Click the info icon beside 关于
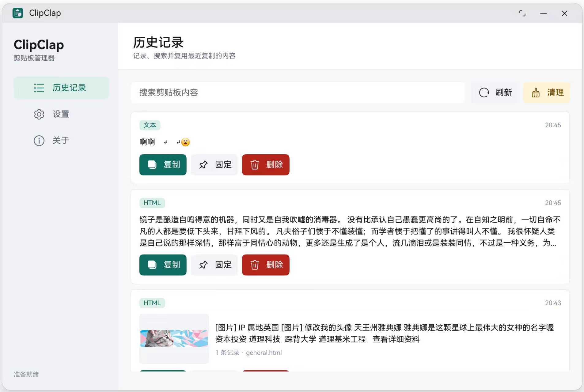The height and width of the screenshot is (392, 584). (39, 141)
